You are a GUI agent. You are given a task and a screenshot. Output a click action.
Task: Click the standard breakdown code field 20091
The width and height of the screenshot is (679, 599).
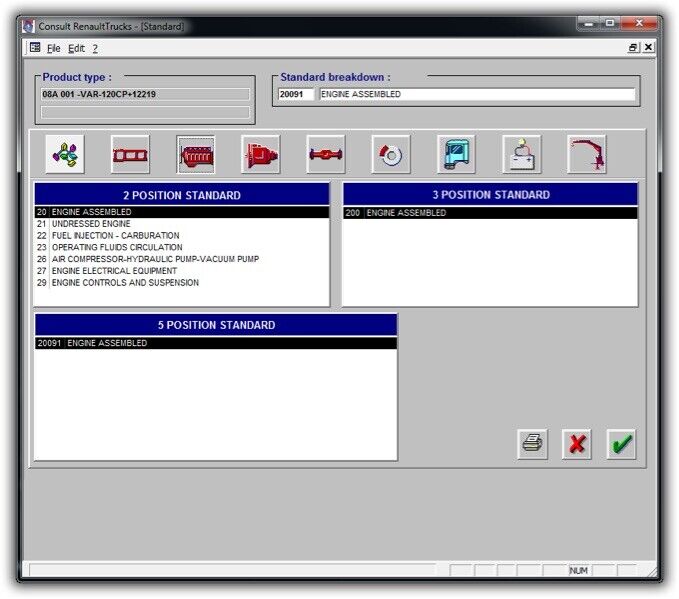296,95
